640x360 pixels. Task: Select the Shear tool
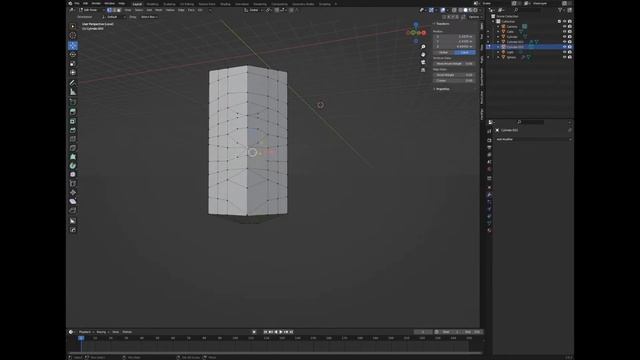(x=73, y=202)
